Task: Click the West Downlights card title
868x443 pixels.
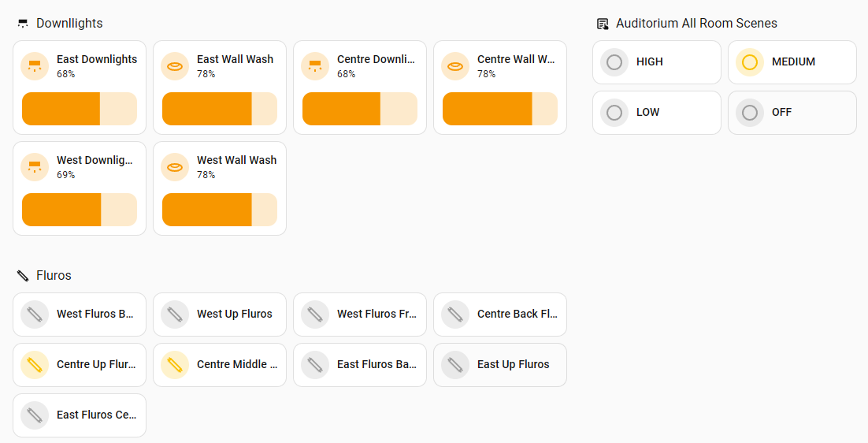Action: pos(95,160)
